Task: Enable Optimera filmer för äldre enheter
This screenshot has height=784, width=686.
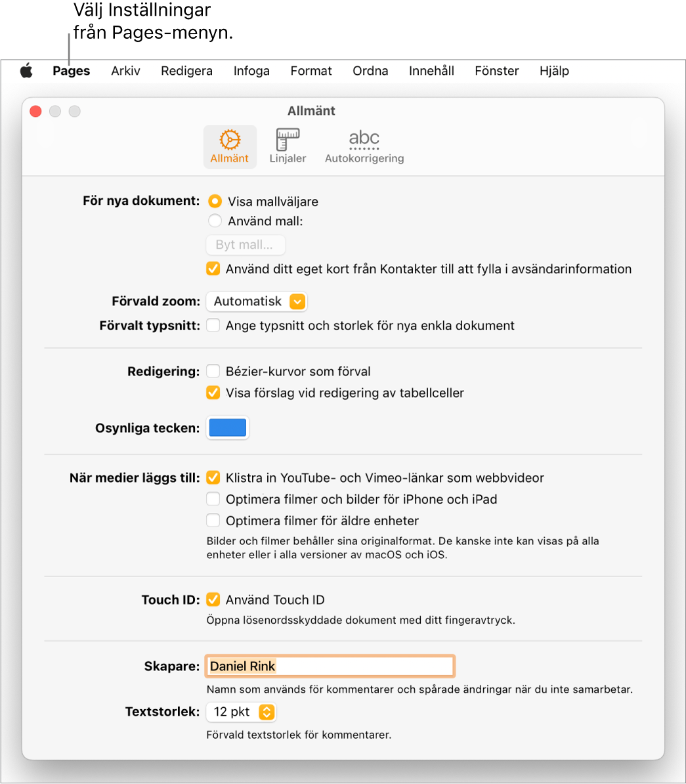Action: pyautogui.click(x=213, y=520)
